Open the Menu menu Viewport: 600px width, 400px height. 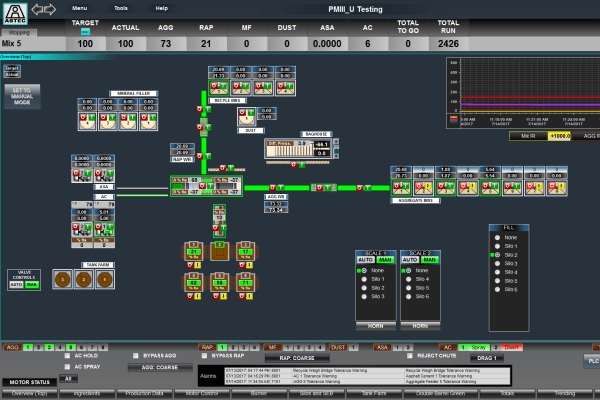(80, 8)
